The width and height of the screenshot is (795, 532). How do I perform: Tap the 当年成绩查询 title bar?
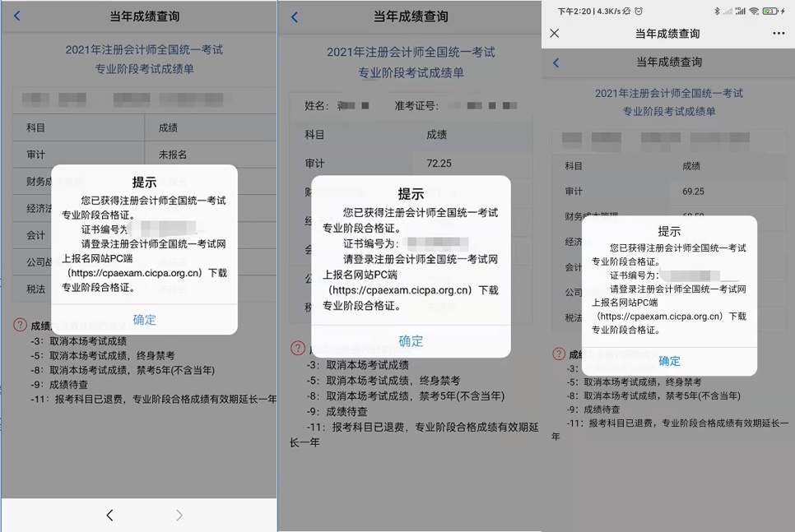pos(668,34)
